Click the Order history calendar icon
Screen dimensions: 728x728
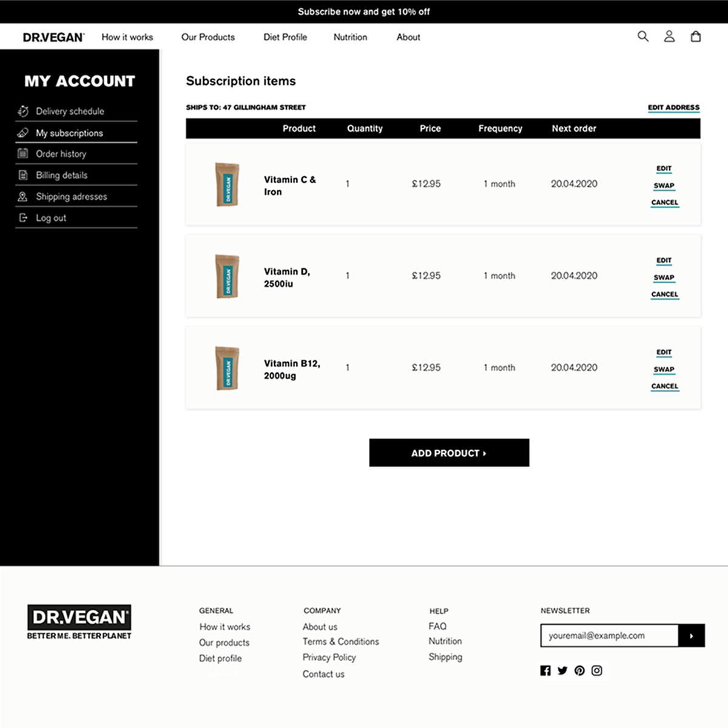(x=23, y=153)
